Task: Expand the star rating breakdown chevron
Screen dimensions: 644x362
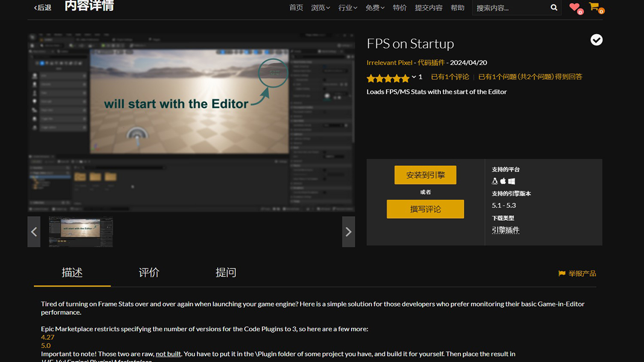Action: (414, 78)
